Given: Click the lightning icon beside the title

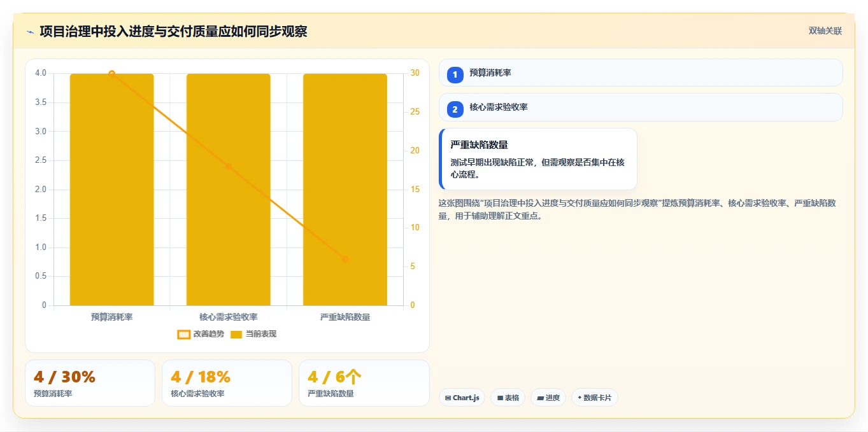Looking at the screenshot, I should (30, 32).
